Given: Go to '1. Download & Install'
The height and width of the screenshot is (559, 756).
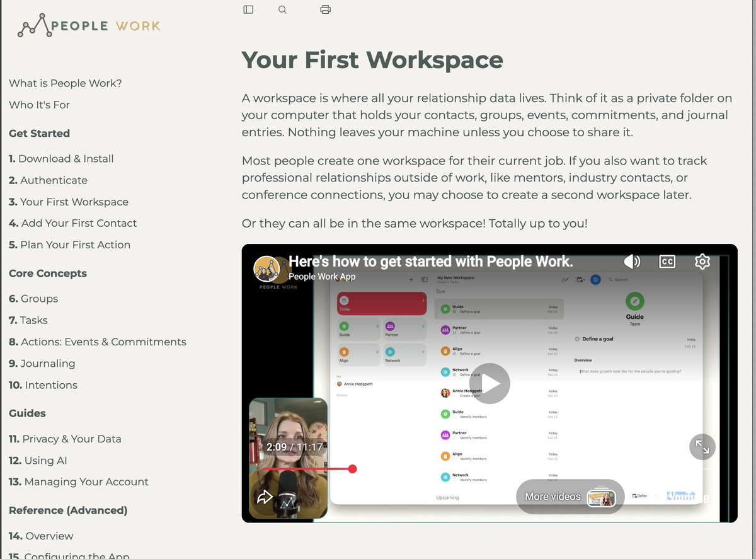Looking at the screenshot, I should click(x=61, y=159).
